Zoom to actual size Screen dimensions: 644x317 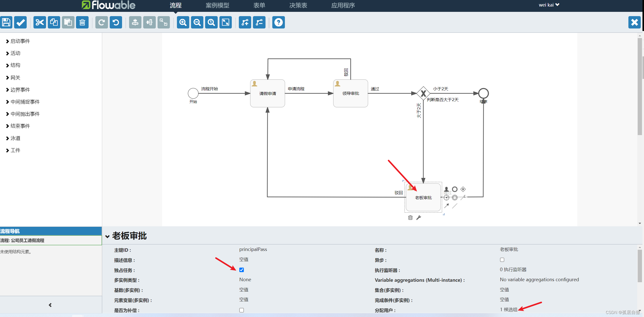[x=211, y=22]
